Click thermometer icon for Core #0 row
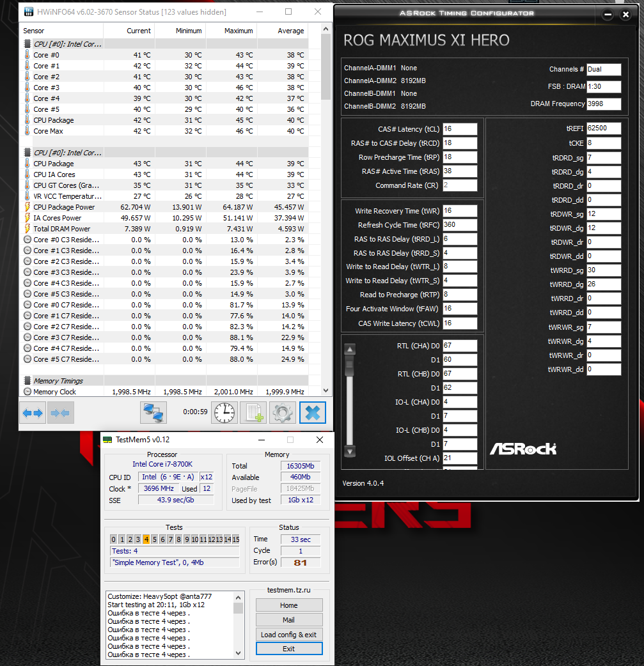Screen dimensions: 644x666 coord(27,55)
